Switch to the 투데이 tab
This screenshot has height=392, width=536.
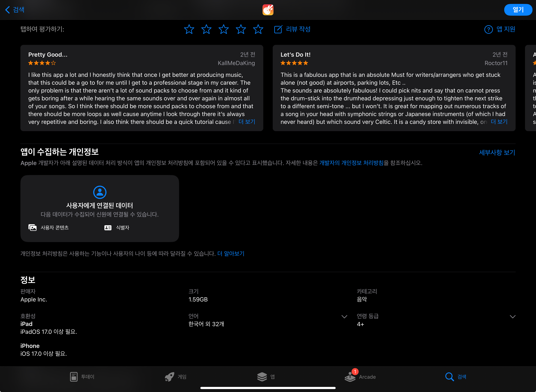74,377
